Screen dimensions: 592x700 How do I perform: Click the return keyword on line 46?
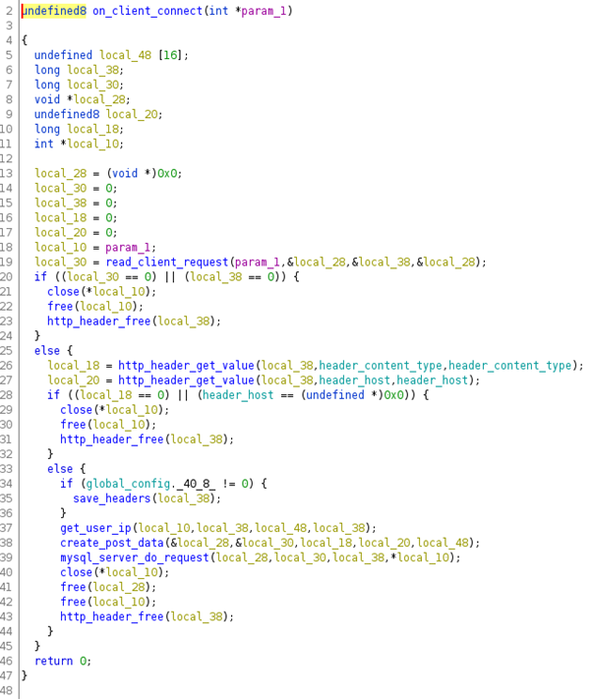(x=53, y=660)
